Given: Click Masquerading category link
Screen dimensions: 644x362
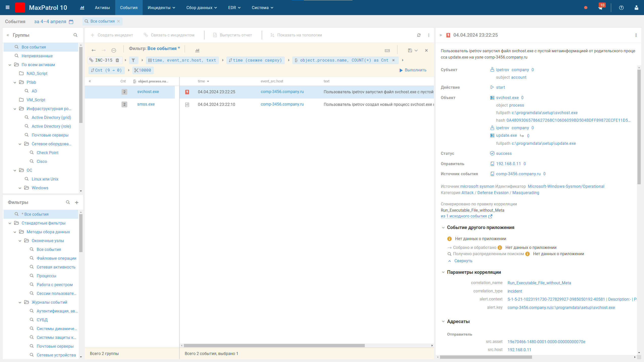Looking at the screenshot, I should [526, 193].
